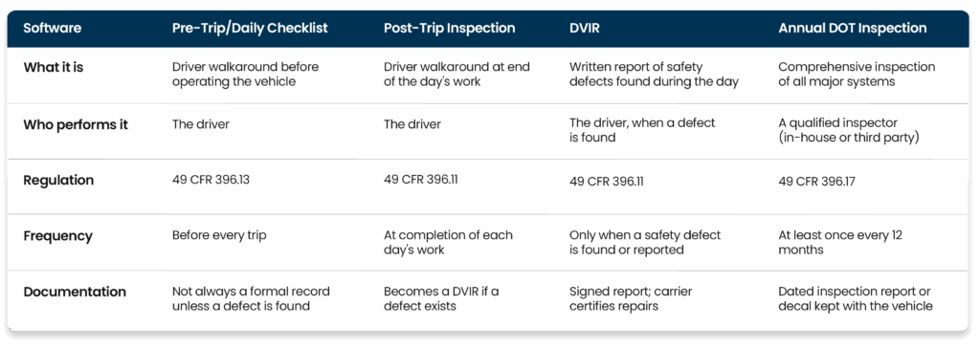Select the Pre-Trip/Daily Checklist header

[x=250, y=29]
